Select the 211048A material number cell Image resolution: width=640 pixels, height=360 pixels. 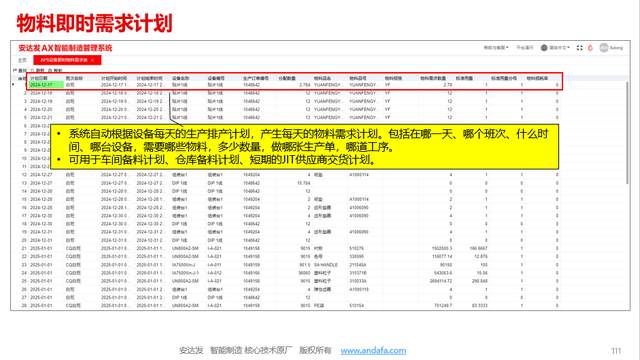[358, 265]
